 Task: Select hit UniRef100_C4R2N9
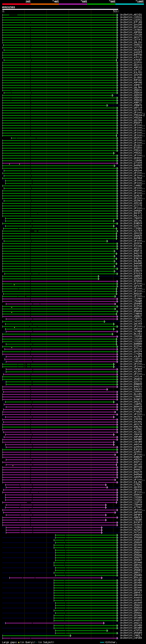point(131,361)
